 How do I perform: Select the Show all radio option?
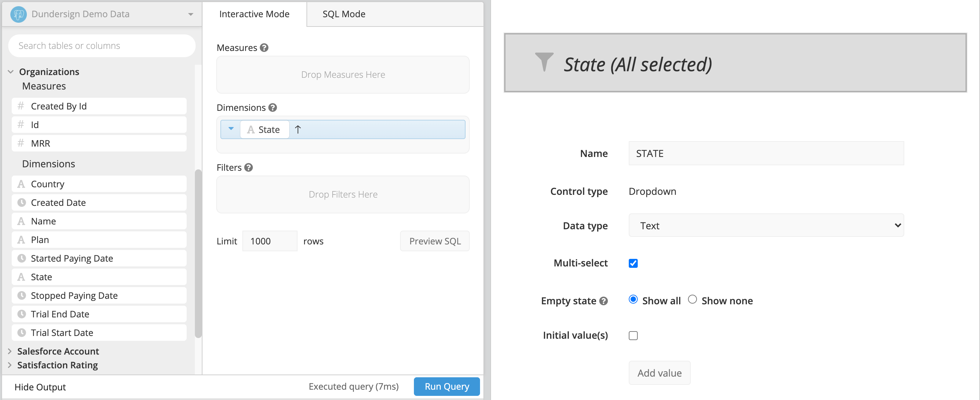coord(633,299)
